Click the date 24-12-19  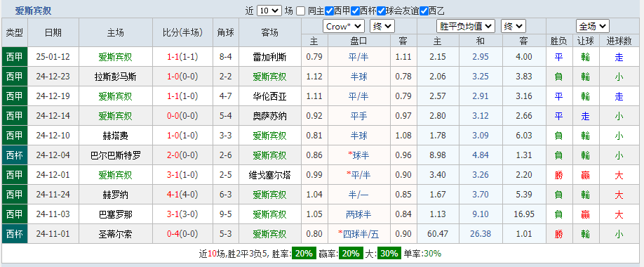tap(53, 97)
